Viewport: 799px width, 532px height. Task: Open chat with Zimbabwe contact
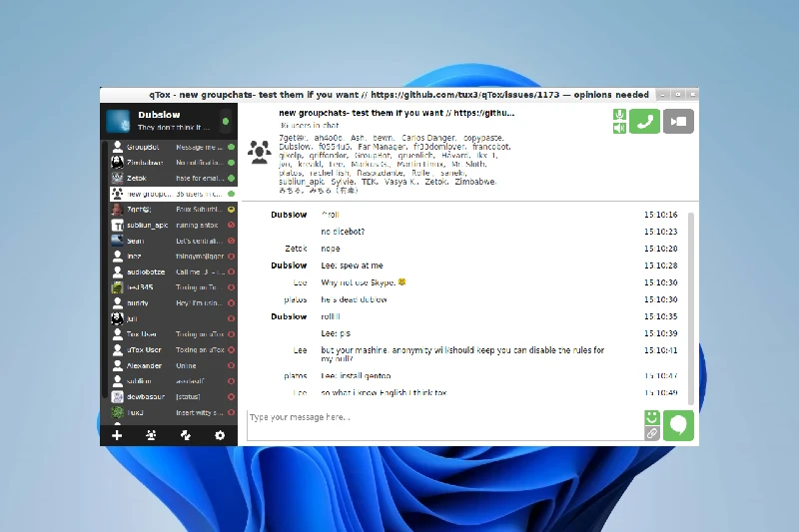coord(173,163)
